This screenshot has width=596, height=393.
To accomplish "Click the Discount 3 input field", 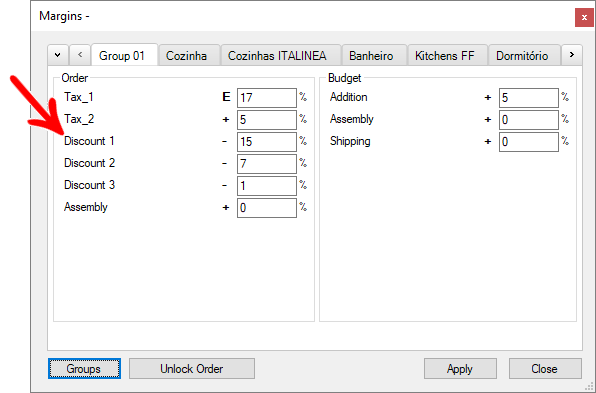I will pyautogui.click(x=267, y=186).
